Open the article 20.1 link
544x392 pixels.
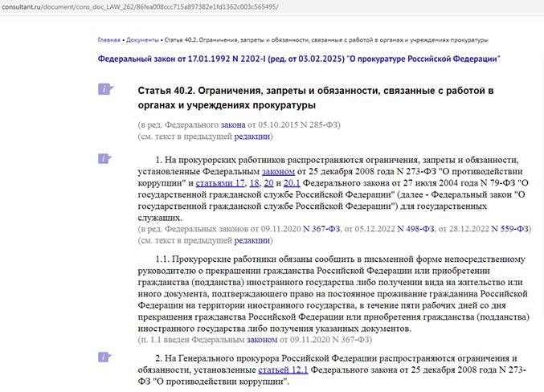(x=292, y=183)
